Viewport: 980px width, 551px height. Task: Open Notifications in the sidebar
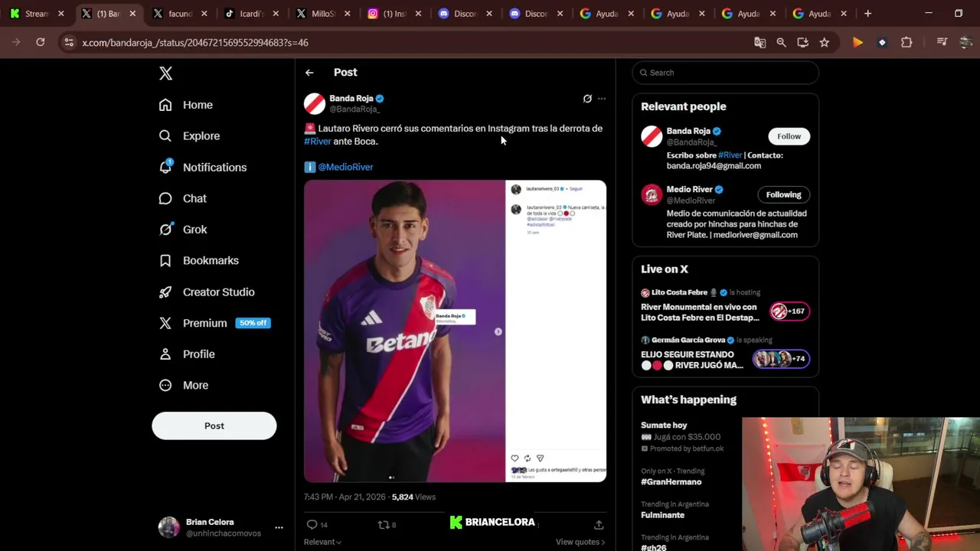[x=203, y=167]
